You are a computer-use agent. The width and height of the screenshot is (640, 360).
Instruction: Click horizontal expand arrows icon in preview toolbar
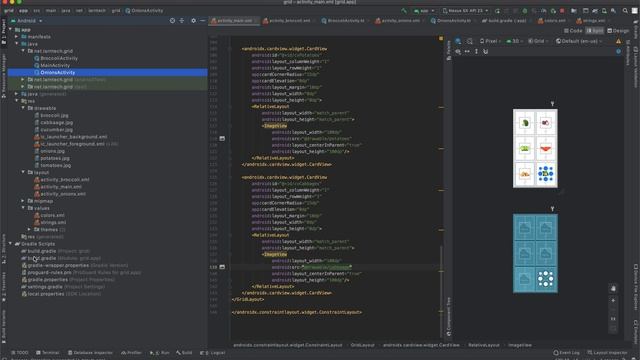(x=467, y=51)
